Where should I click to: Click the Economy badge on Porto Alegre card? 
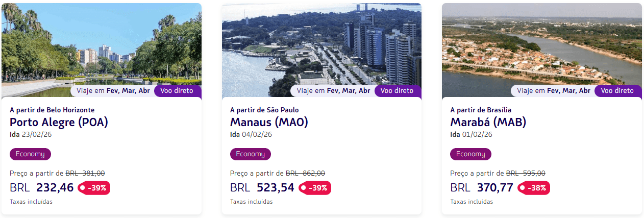click(x=30, y=154)
